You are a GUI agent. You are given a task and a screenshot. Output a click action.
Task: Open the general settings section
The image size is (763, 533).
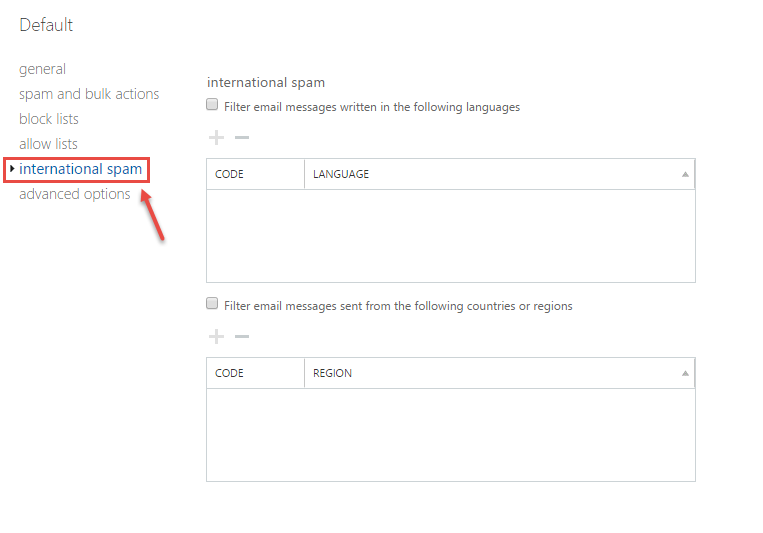42,69
